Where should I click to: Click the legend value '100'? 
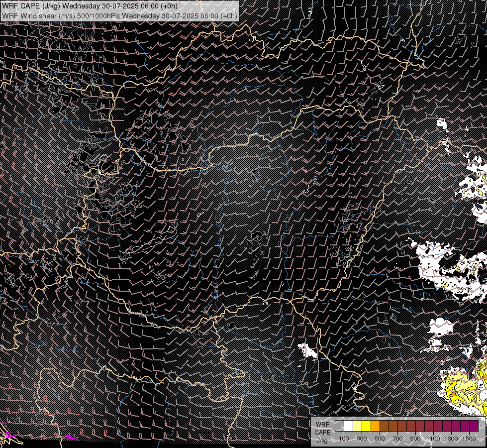pyautogui.click(x=344, y=439)
